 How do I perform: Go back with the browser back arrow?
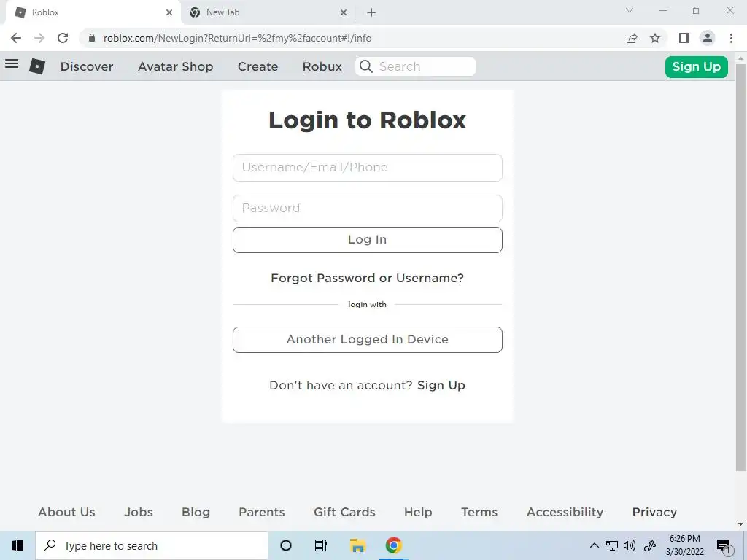click(16, 38)
